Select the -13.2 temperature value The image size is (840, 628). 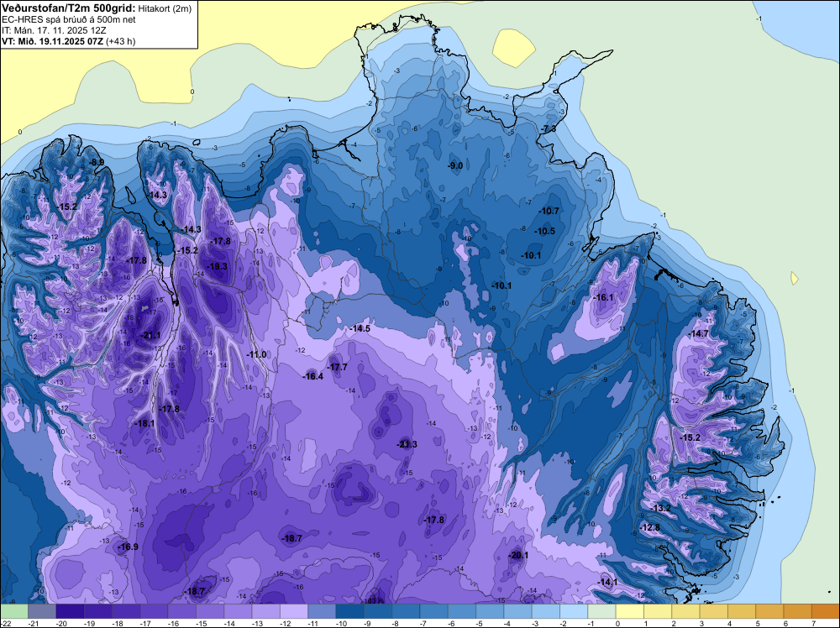tap(660, 508)
